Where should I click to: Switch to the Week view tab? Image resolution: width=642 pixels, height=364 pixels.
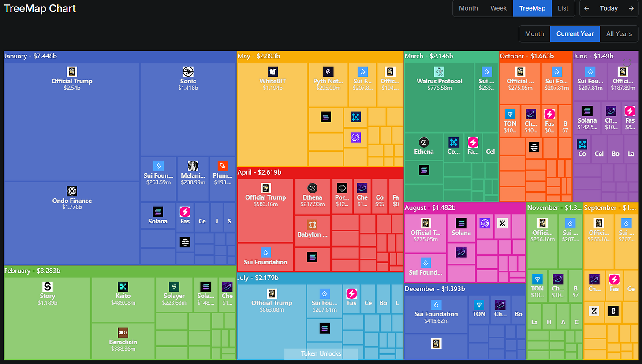pos(499,8)
